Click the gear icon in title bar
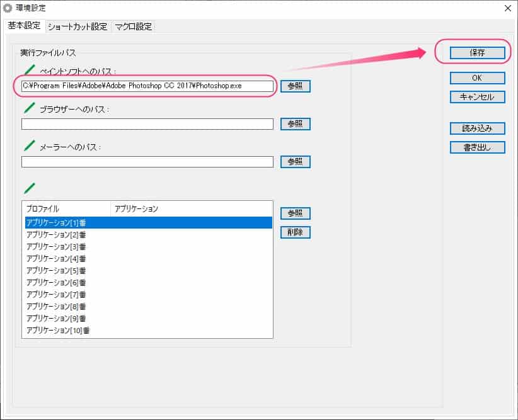Screen dimensions: 518x420 pos(8,8)
